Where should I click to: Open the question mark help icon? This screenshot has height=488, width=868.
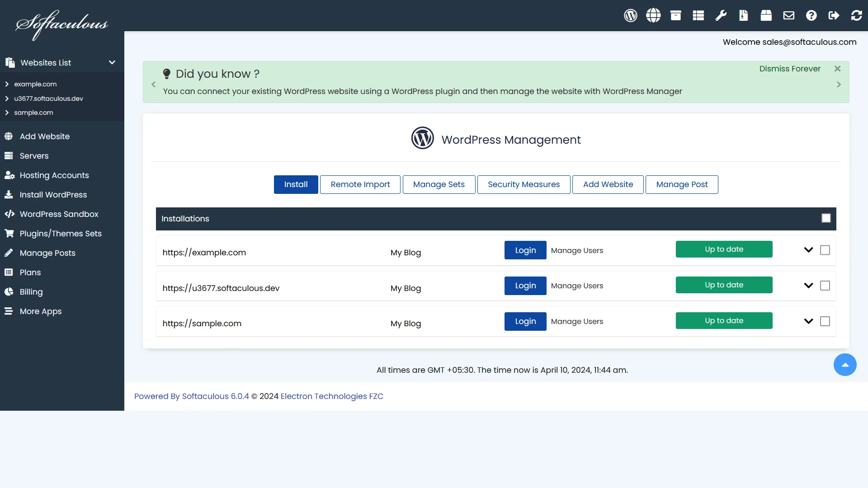811,15
